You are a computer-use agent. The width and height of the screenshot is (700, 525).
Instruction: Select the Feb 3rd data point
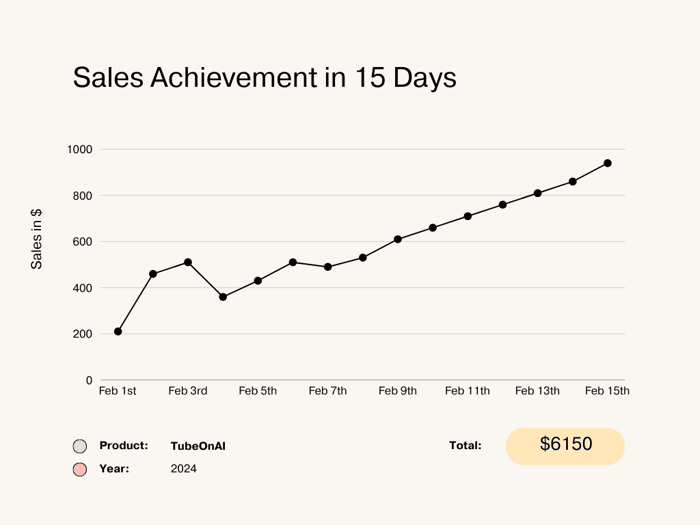[x=188, y=262]
